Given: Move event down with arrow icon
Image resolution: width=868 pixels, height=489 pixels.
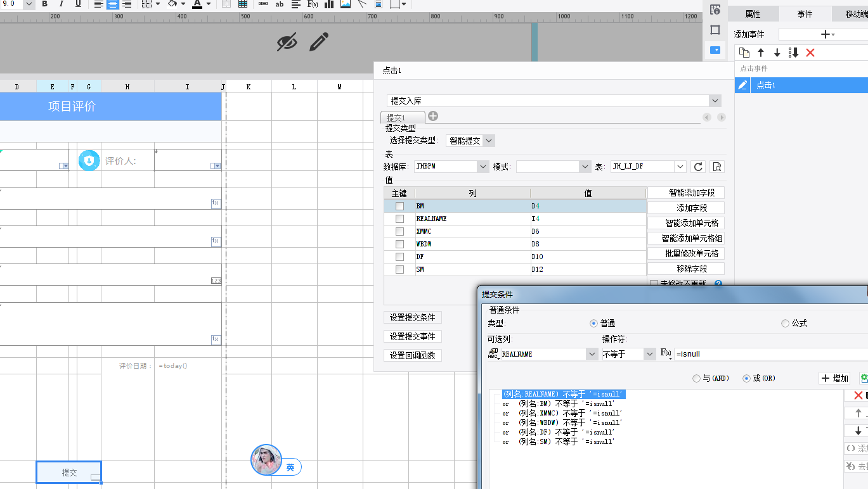Looking at the screenshot, I should (777, 53).
